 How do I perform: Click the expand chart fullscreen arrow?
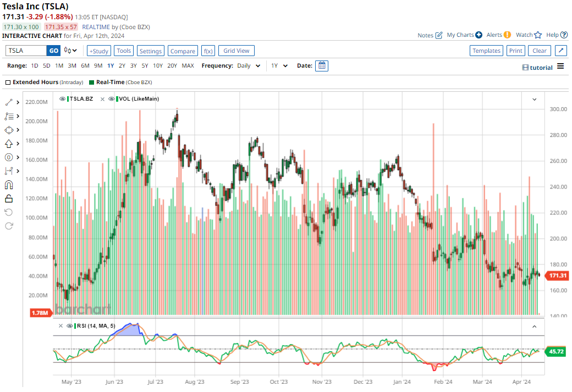click(x=561, y=51)
